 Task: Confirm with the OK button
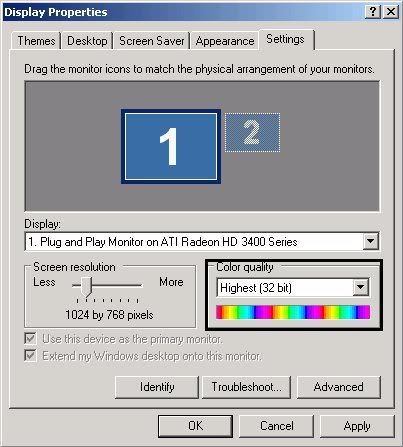[x=195, y=426]
